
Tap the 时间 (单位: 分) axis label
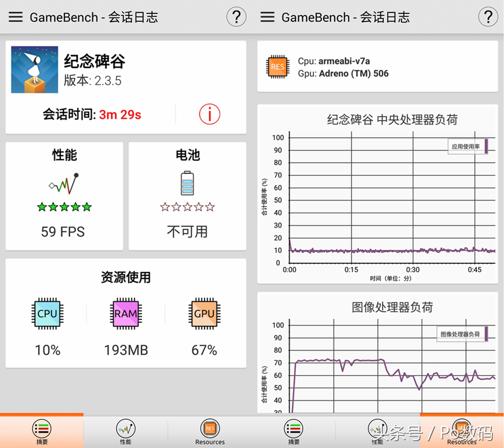390,278
